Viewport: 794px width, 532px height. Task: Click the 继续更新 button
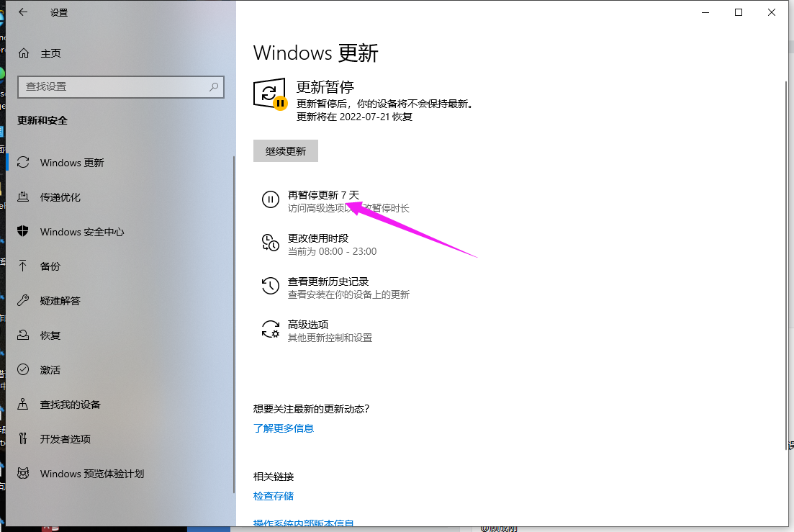point(286,151)
